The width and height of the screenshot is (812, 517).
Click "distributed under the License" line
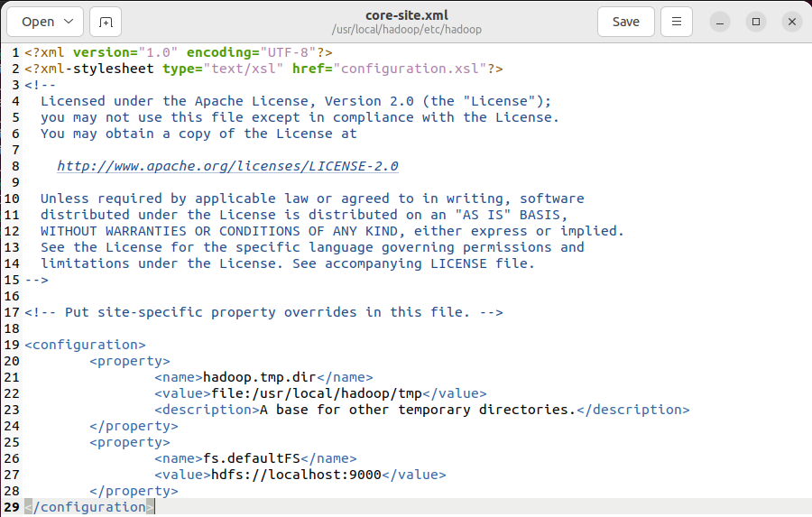[304, 215]
